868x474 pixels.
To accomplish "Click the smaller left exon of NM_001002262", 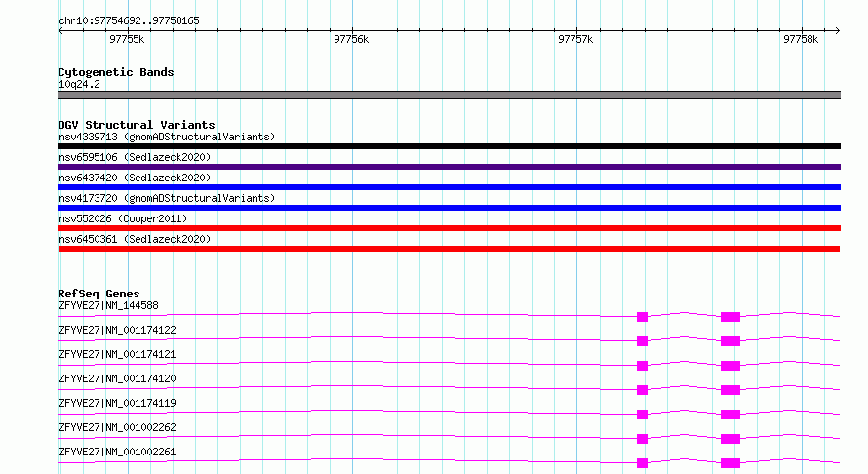I will (x=642, y=439).
